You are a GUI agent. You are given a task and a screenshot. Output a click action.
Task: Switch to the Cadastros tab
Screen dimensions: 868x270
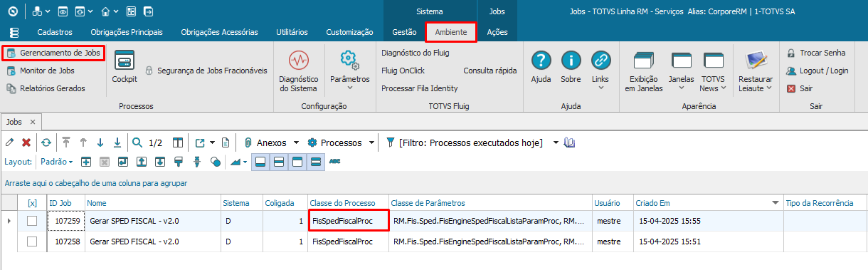[x=55, y=32]
